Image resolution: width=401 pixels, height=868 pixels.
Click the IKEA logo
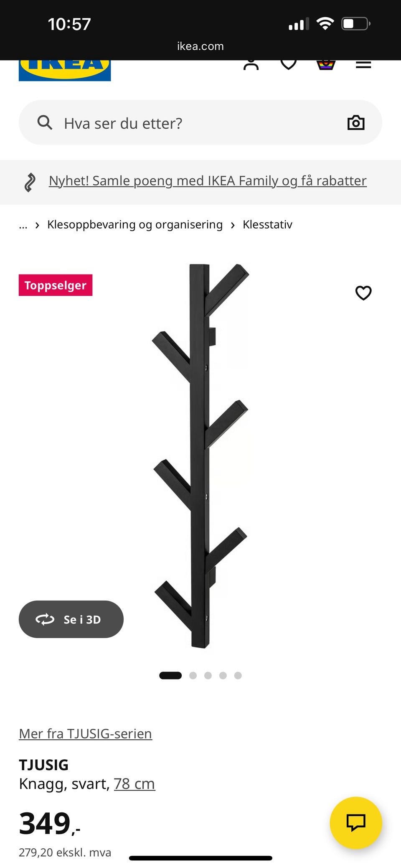[65, 70]
